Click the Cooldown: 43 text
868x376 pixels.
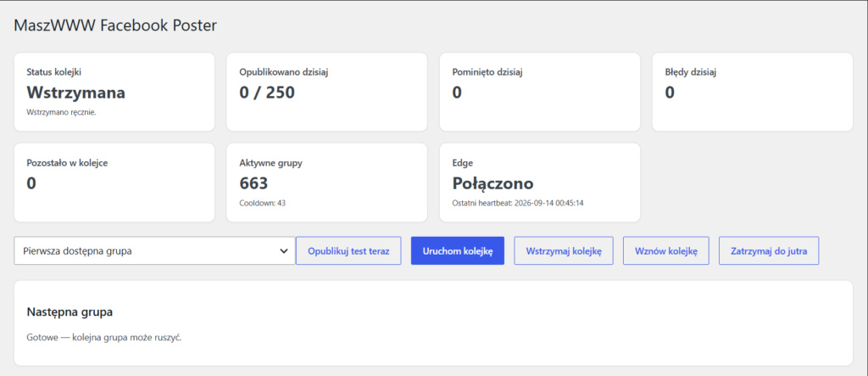tap(263, 203)
